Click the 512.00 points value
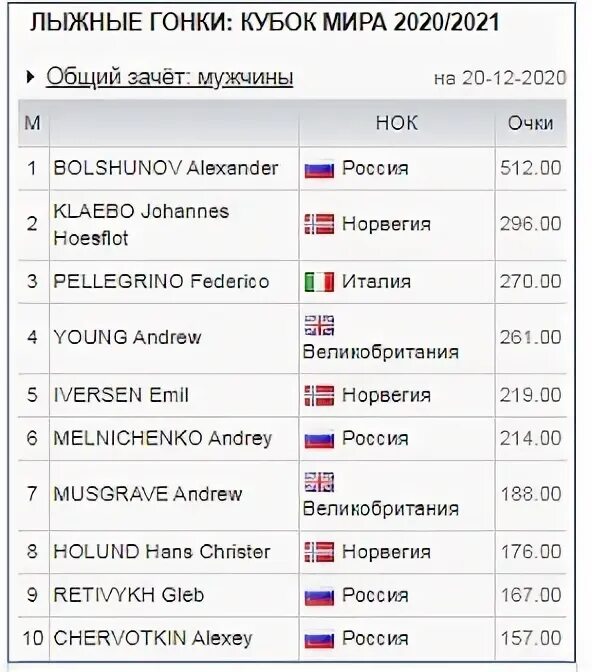The height and width of the screenshot is (672, 592). [530, 168]
